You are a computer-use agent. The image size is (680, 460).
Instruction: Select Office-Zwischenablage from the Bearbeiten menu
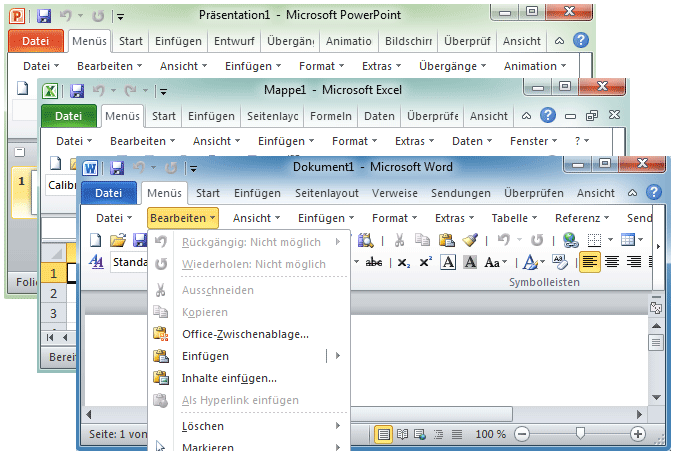click(x=245, y=334)
